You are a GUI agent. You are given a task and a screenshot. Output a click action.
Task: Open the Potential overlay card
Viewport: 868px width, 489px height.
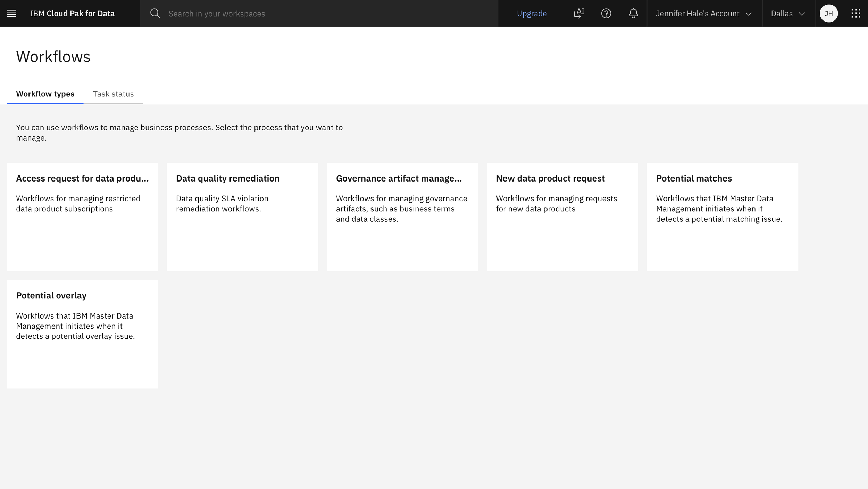82,334
